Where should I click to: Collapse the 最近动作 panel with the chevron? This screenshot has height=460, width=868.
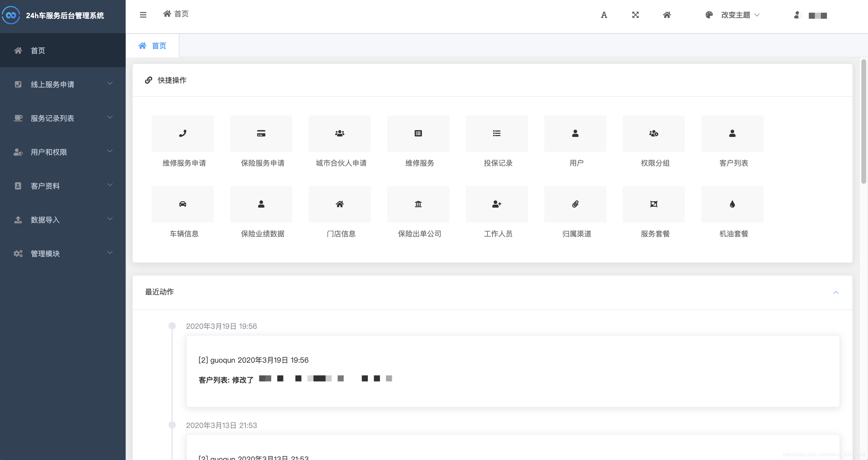coord(836,292)
